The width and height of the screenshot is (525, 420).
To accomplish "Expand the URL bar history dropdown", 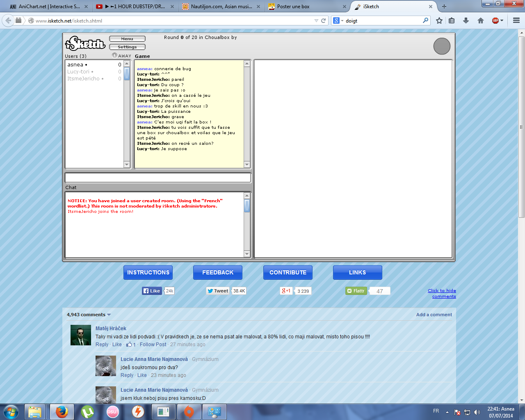I will 316,21.
